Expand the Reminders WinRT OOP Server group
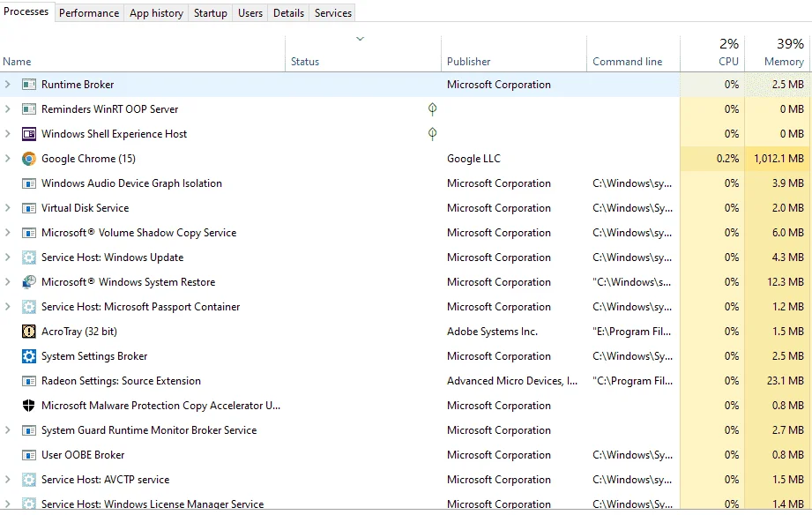 [x=7, y=109]
